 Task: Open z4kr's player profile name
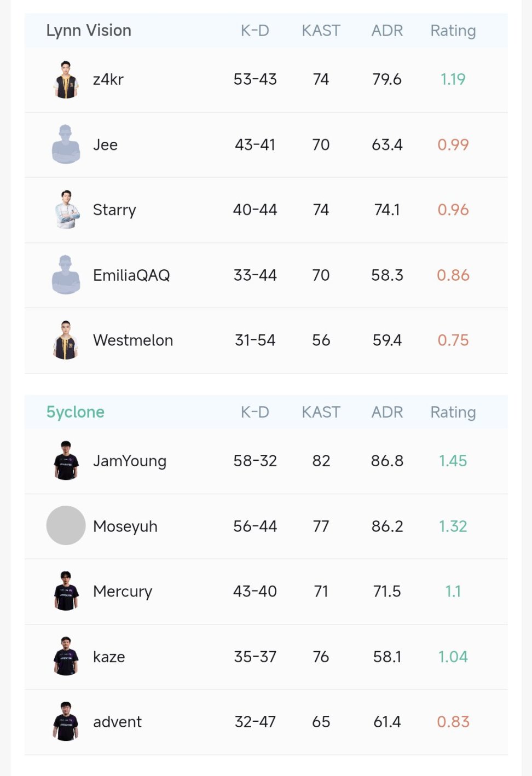pyautogui.click(x=108, y=80)
